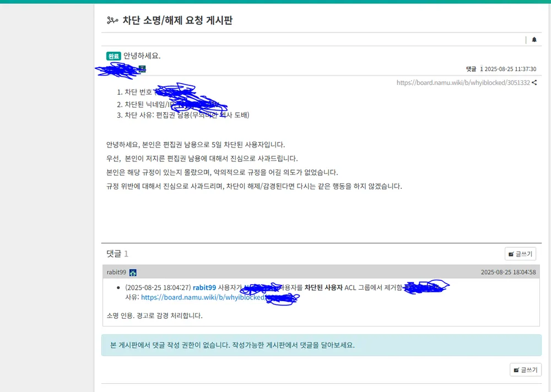Click the scissors ornament beside the board title
The height and width of the screenshot is (392, 551).
point(111,20)
